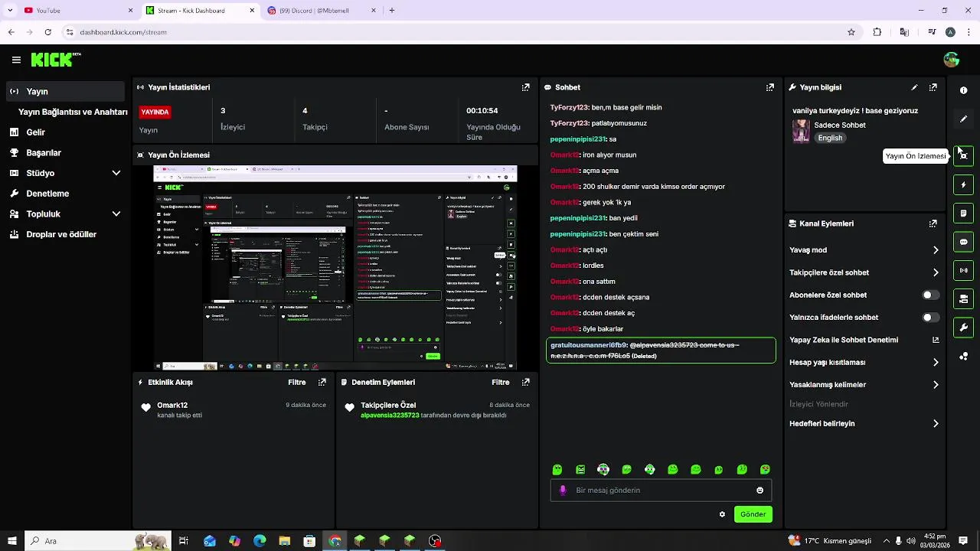This screenshot has width=980, height=551.
Task: Open Hesap yaşı kısıtlaması options arrow
Action: (936, 362)
